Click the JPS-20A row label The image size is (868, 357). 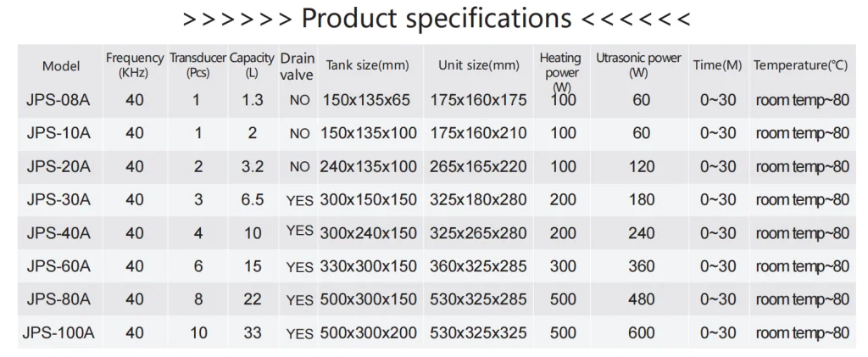(x=58, y=167)
